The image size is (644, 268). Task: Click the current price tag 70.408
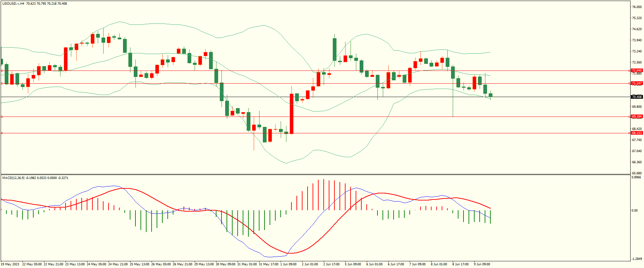click(x=637, y=97)
